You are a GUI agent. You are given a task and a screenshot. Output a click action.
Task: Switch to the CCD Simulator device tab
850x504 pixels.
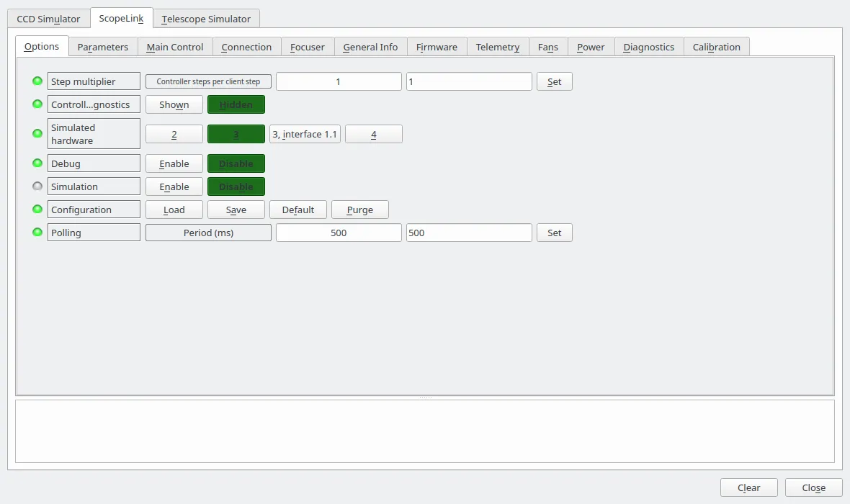coord(48,19)
